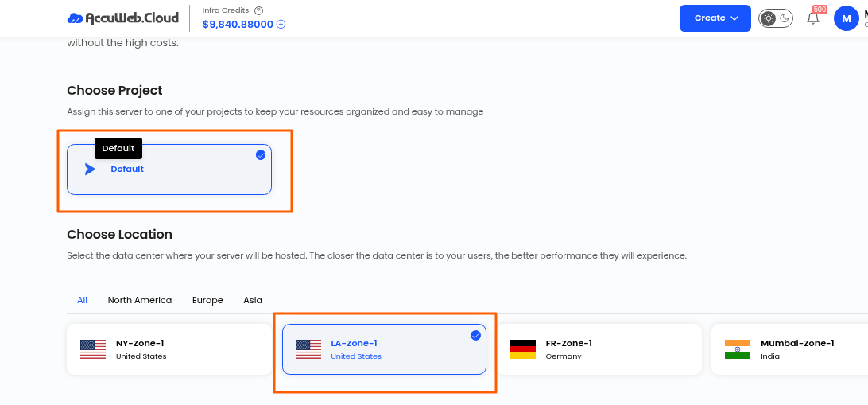Add credits with the plus circle icon

point(281,25)
